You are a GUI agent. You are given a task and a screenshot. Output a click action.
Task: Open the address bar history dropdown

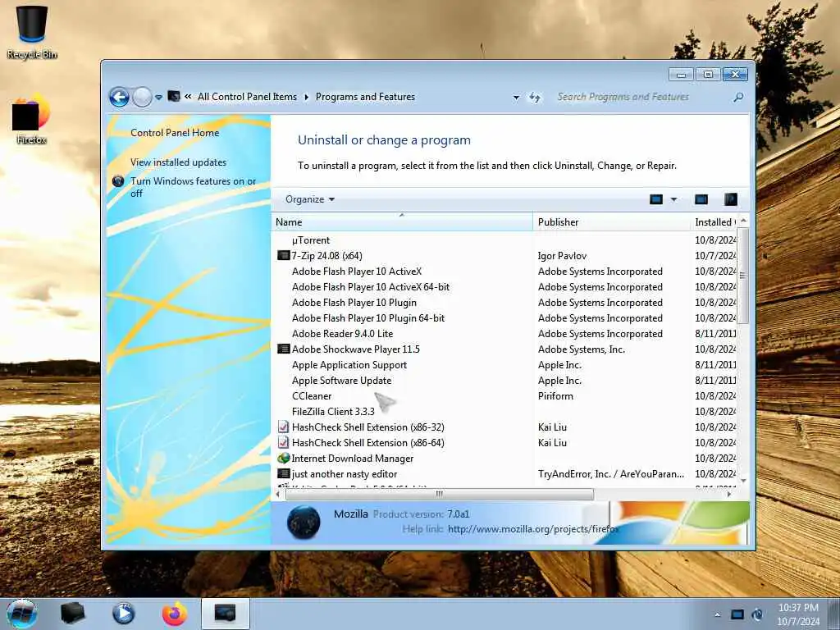[516, 98]
